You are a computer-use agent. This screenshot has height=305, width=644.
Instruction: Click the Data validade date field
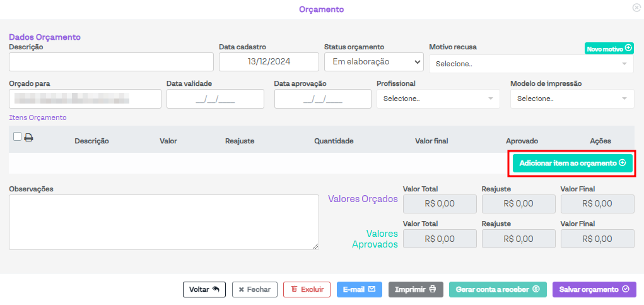(215, 99)
